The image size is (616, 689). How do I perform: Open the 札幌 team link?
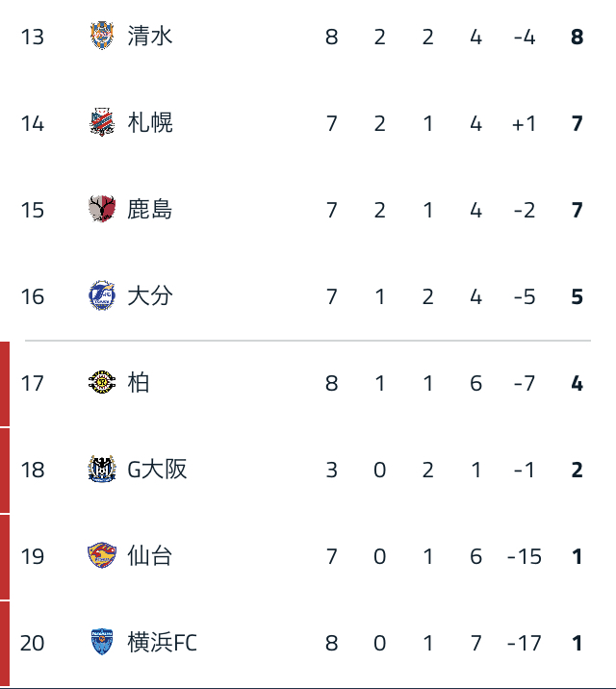click(150, 123)
